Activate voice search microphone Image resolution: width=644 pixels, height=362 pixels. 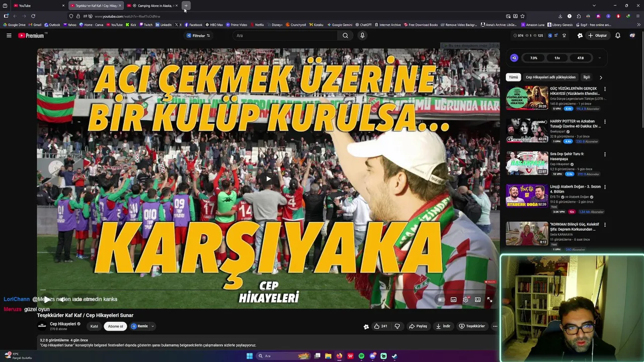pos(362,36)
